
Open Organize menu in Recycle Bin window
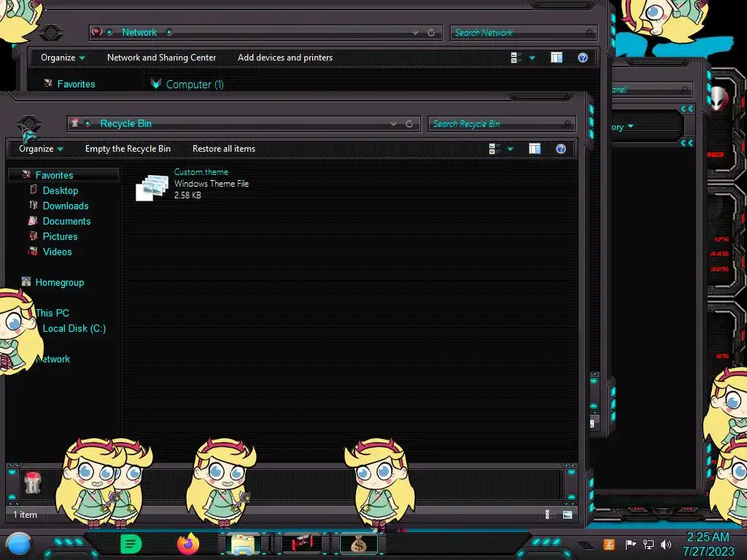(41, 149)
